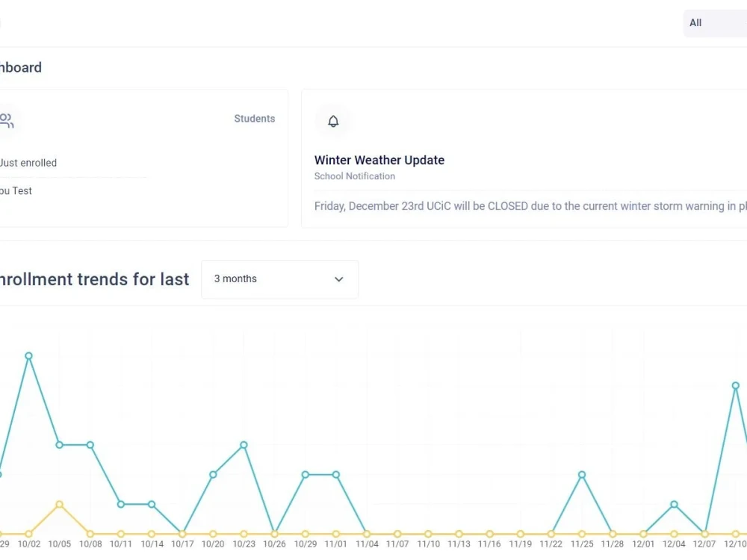Click the Students label link
The width and height of the screenshot is (747, 560).
point(255,119)
